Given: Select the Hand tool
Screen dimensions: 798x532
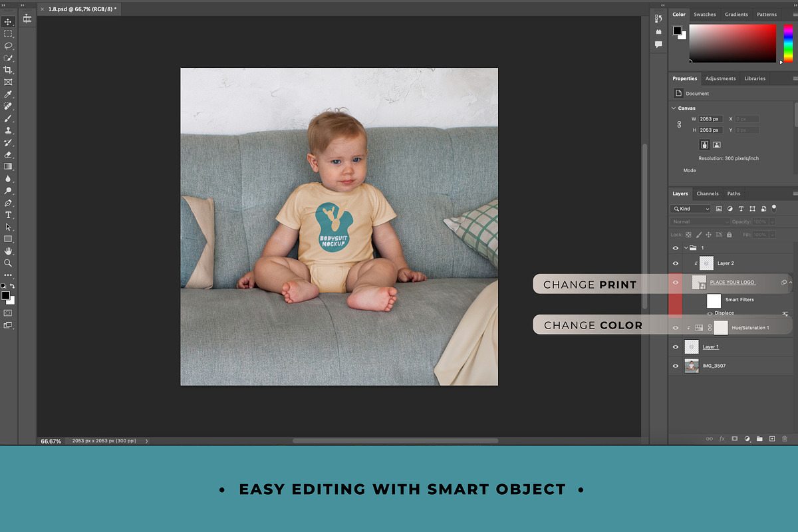Looking at the screenshot, I should click(9, 251).
